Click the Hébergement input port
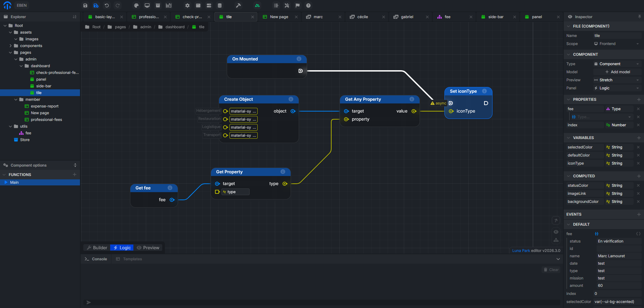This screenshot has height=308, width=644. pyautogui.click(x=225, y=111)
